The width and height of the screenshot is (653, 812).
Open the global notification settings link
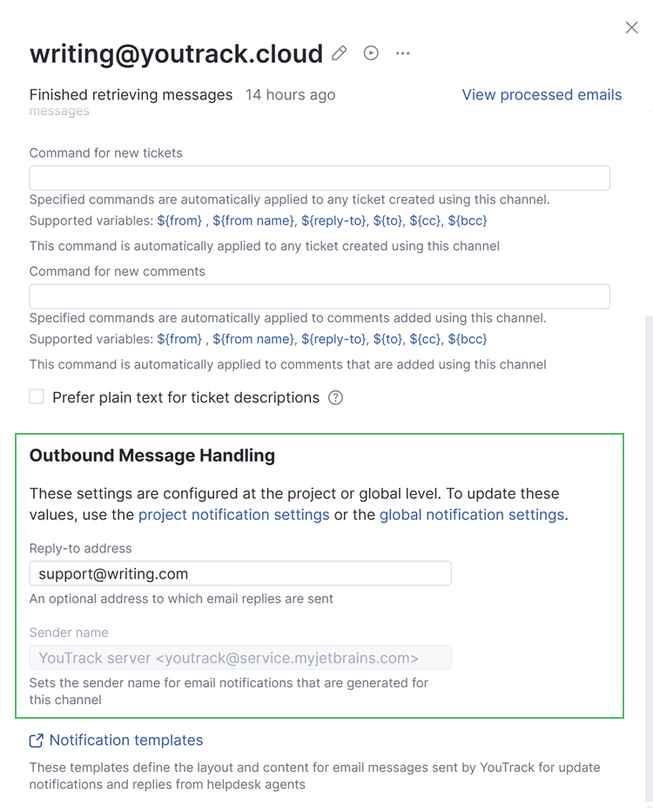(471, 515)
